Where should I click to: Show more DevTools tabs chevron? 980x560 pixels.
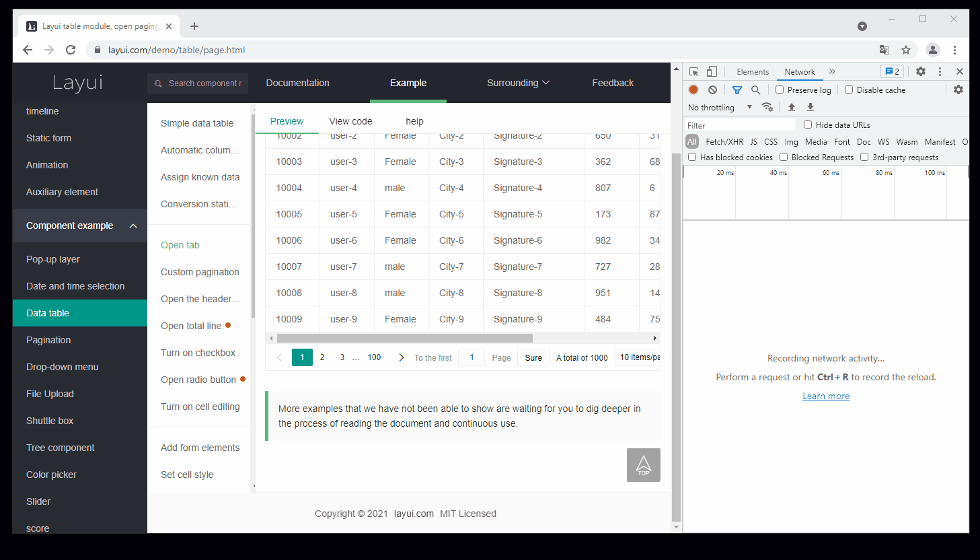point(832,71)
